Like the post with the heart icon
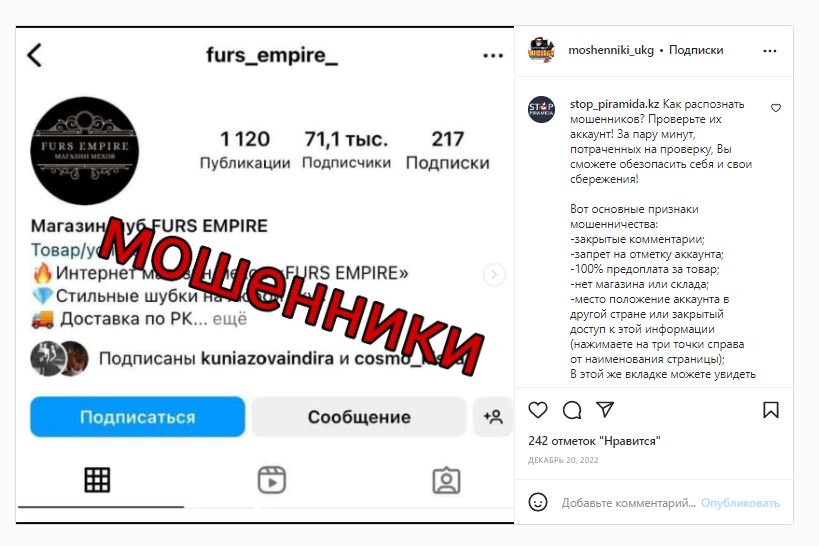819x546 pixels. coord(538,410)
